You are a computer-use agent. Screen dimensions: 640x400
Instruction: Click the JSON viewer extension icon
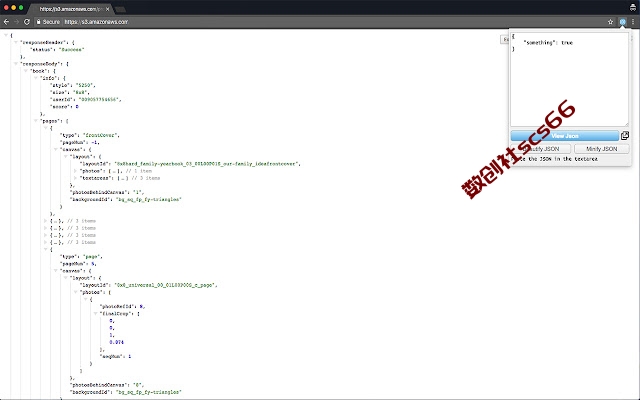click(622, 22)
